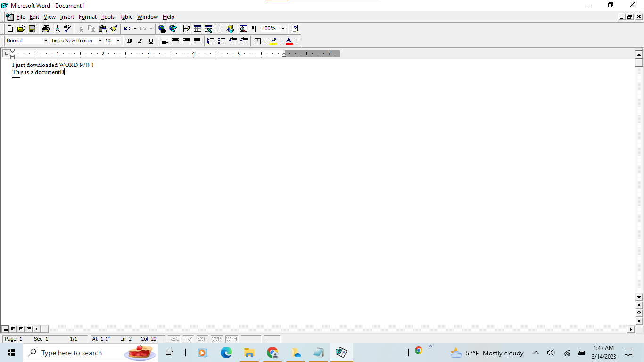Toggle bullet list formatting
This screenshot has width=644, height=362.
222,41
